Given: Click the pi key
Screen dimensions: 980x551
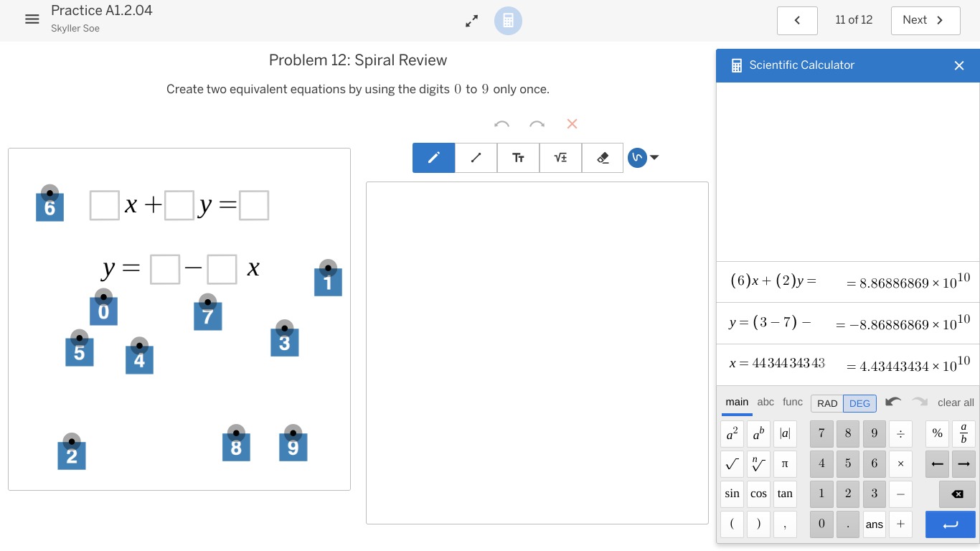Looking at the screenshot, I should point(785,463).
